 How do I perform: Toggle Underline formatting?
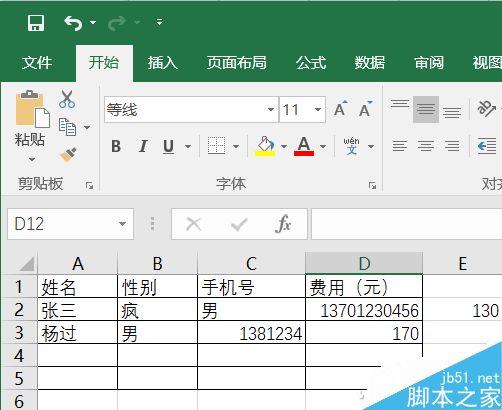tap(169, 146)
